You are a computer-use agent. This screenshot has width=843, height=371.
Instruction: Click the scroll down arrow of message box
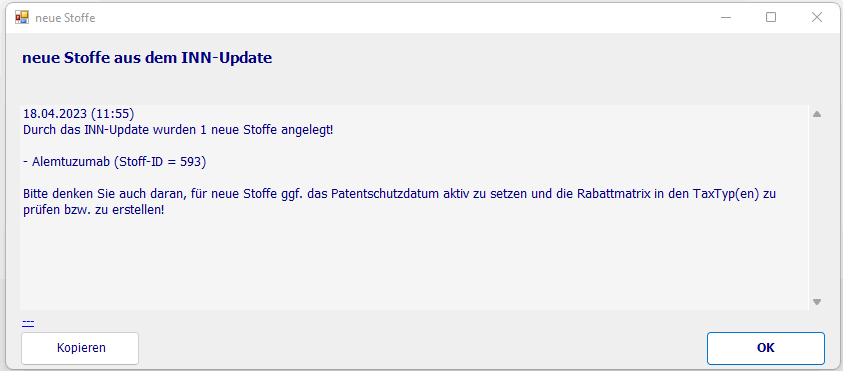pos(817,302)
